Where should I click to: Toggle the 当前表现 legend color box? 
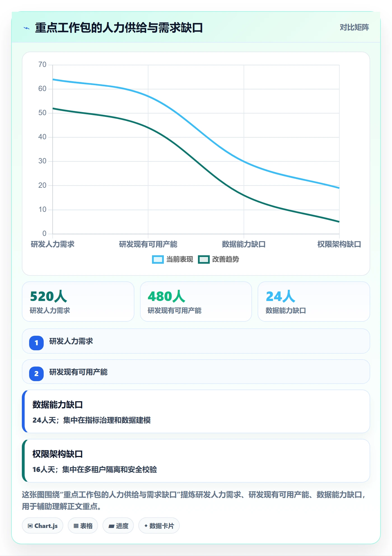[x=158, y=260]
